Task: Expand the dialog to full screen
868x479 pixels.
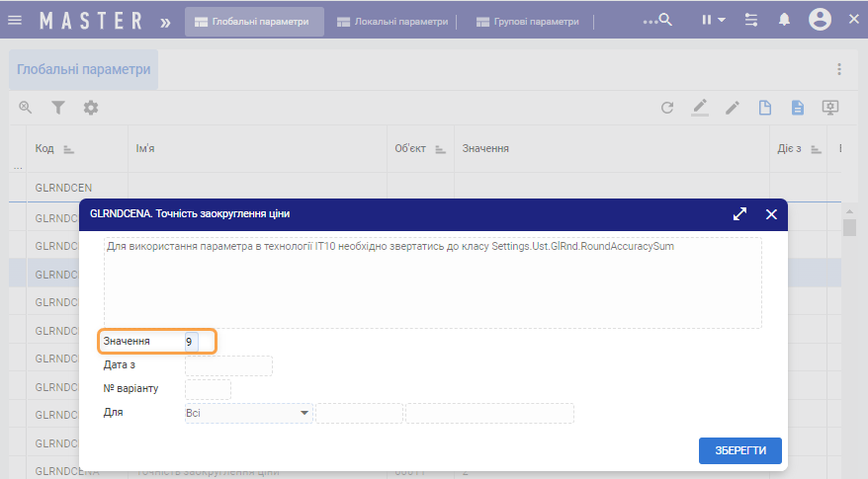Action: [739, 213]
